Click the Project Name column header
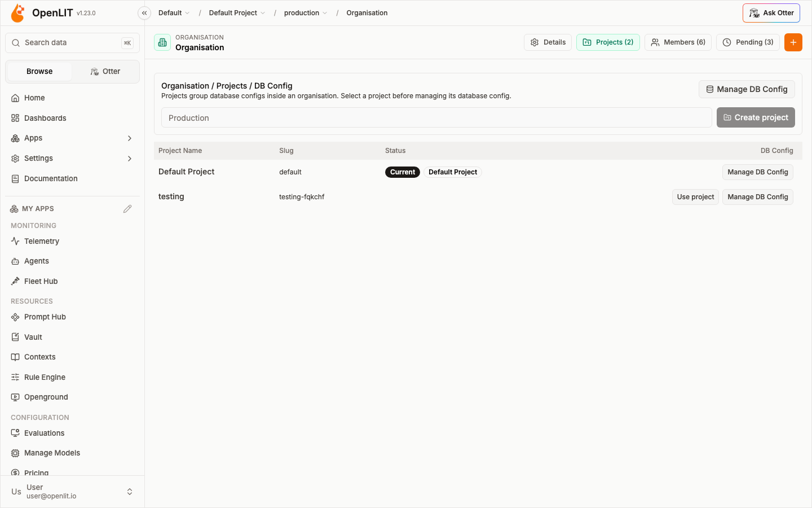 tap(180, 151)
